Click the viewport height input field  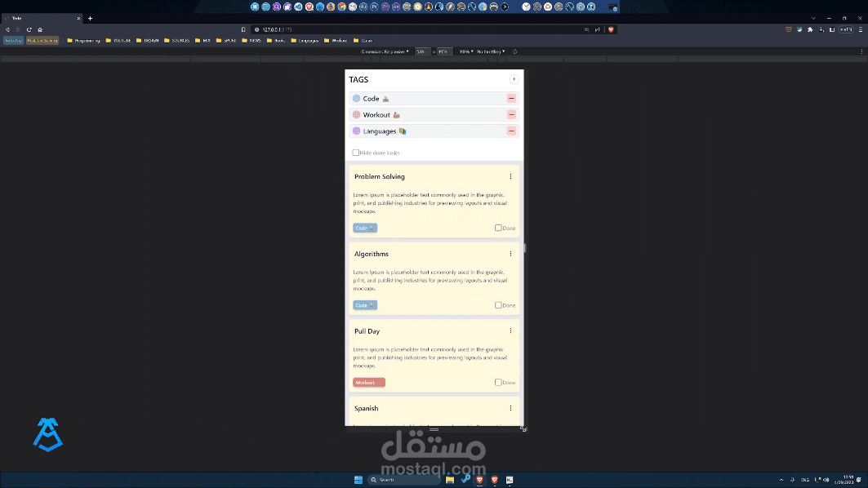(444, 51)
